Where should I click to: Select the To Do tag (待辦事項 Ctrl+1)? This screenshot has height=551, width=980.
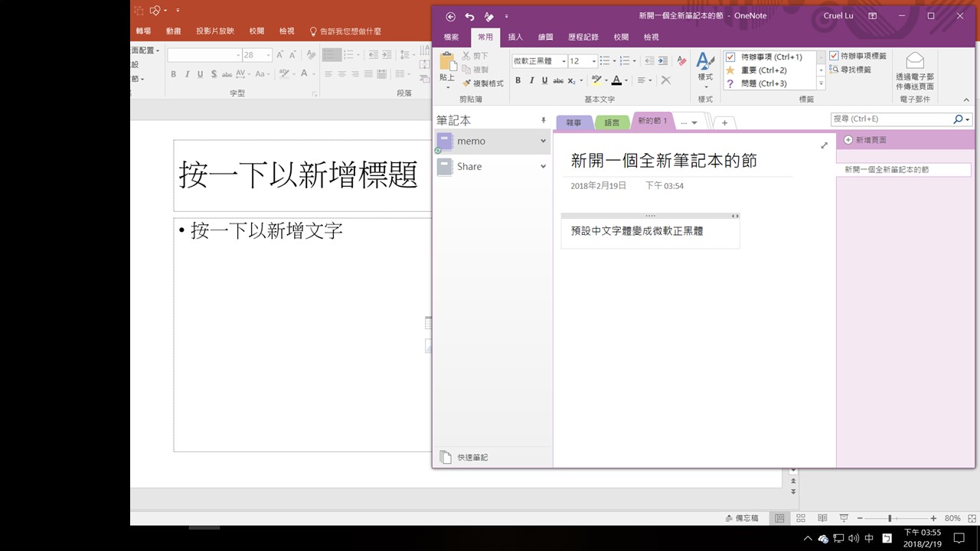[x=769, y=57]
